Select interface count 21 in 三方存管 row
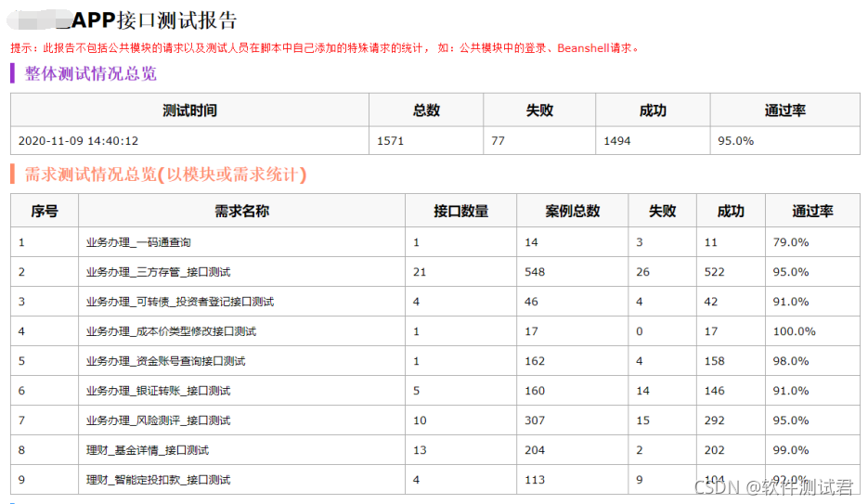The height and width of the screenshot is (504, 868). click(420, 272)
